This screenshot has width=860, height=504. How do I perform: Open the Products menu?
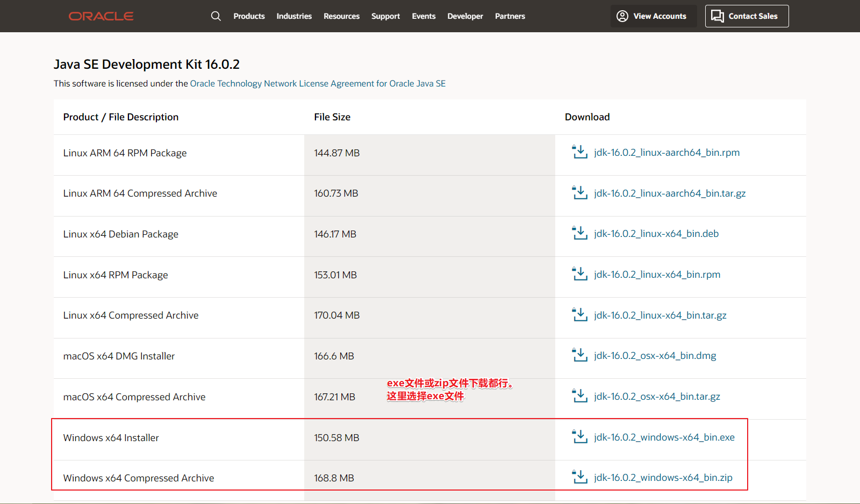click(249, 16)
